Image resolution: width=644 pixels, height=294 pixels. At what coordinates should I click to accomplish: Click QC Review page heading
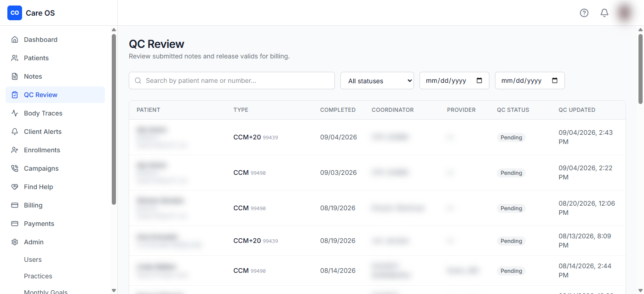[156, 44]
